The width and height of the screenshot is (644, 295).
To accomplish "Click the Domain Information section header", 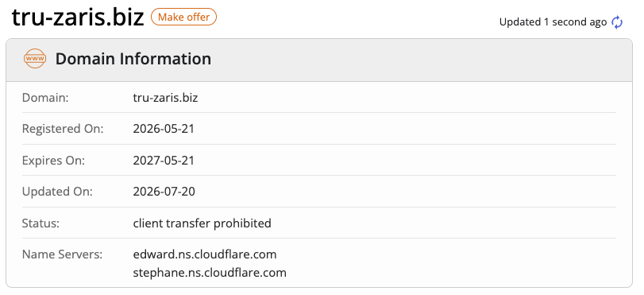I will pyautogui.click(x=319, y=60).
